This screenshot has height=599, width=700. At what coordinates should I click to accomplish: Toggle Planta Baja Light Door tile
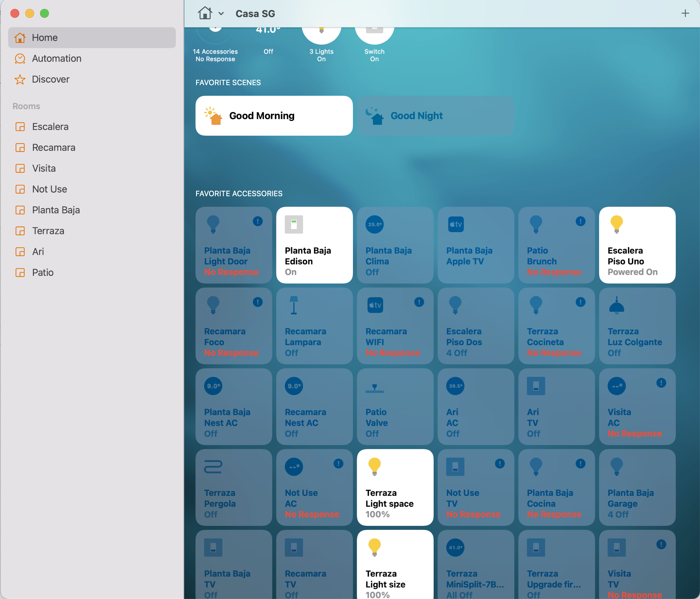tap(234, 245)
